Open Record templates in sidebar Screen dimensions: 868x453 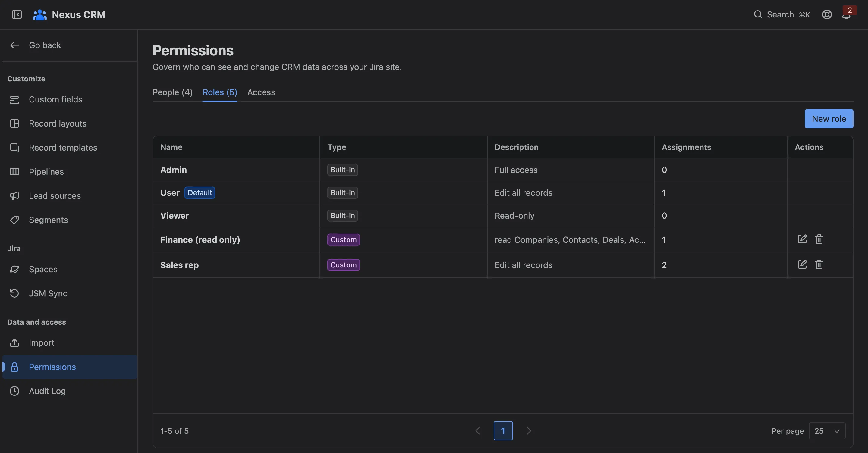pyautogui.click(x=70, y=148)
